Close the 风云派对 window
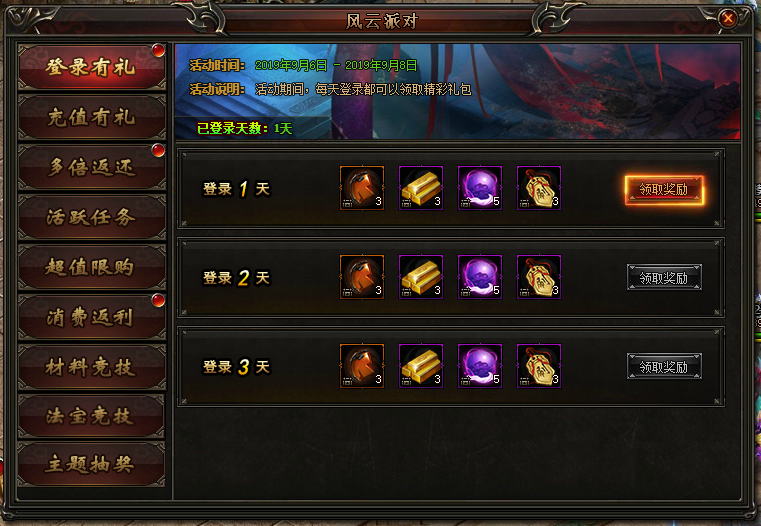761x526 pixels. coord(728,19)
